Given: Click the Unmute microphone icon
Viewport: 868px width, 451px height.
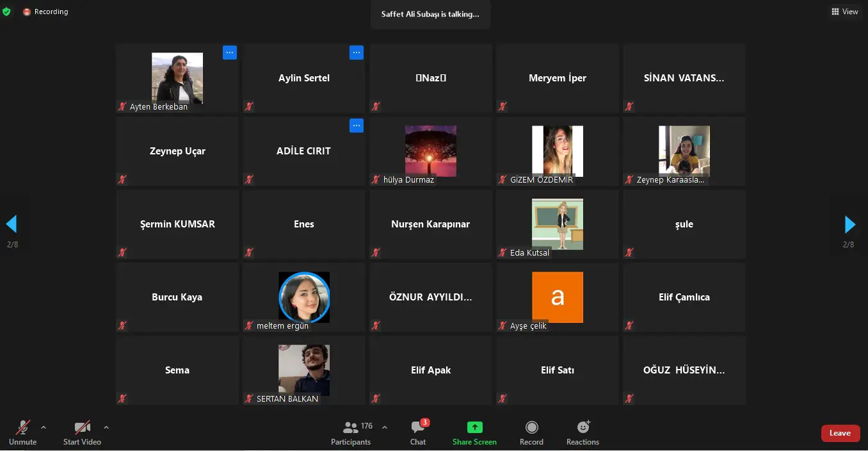Looking at the screenshot, I should pos(23,427).
